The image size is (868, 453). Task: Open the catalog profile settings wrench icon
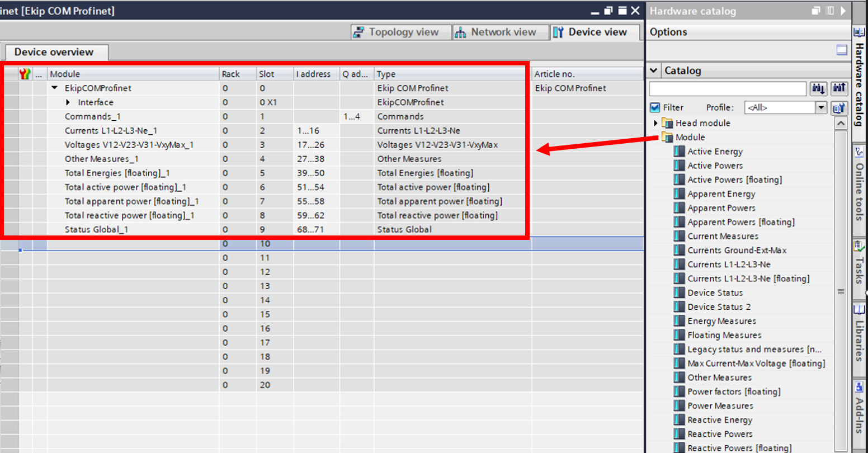coord(838,108)
